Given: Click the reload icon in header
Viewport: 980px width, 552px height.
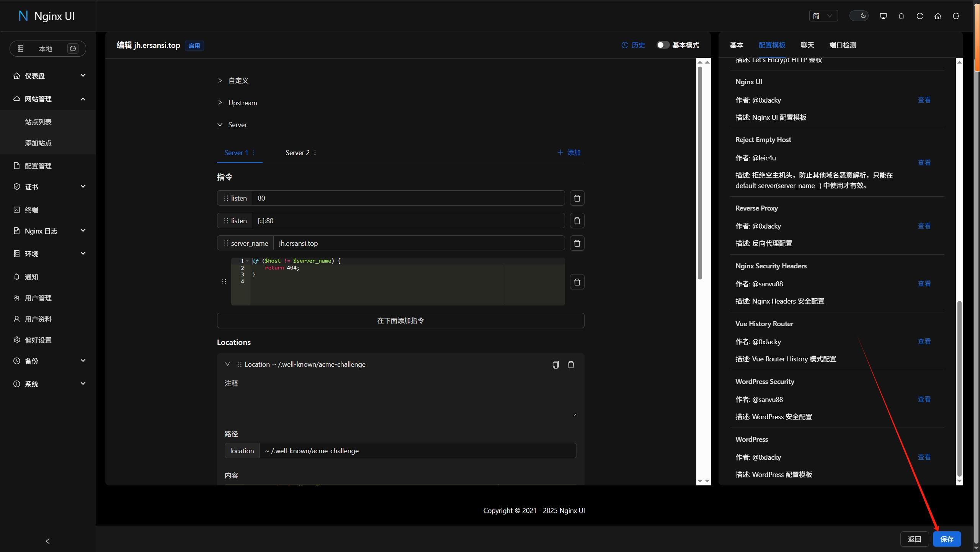Looking at the screenshot, I should click(x=920, y=16).
